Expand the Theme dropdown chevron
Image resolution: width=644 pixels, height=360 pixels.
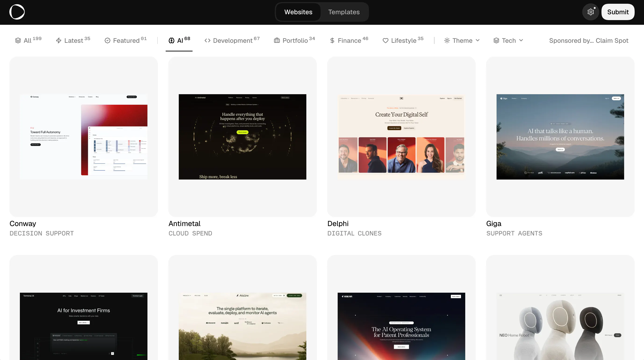[477, 40]
